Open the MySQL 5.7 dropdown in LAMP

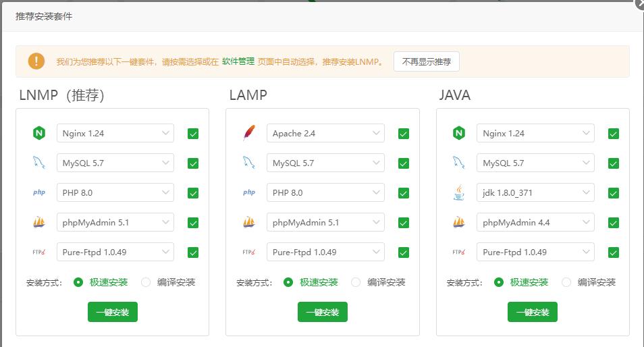(x=325, y=163)
